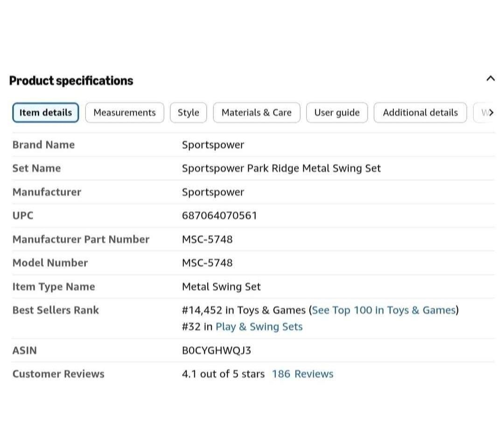This screenshot has width=504, height=442.
Task: Open the Play & Swing Sets category link
Action: [x=259, y=327]
